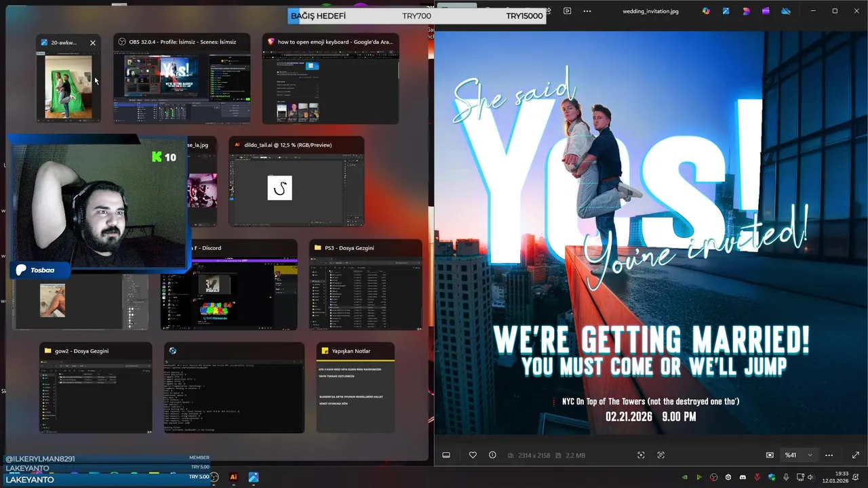Show file info for the image

pos(492,455)
